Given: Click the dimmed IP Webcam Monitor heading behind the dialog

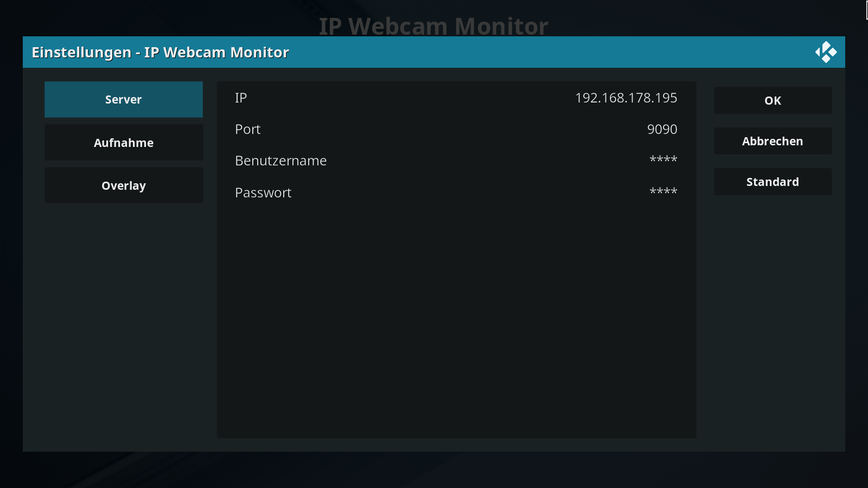Looking at the screenshot, I should 433,25.
